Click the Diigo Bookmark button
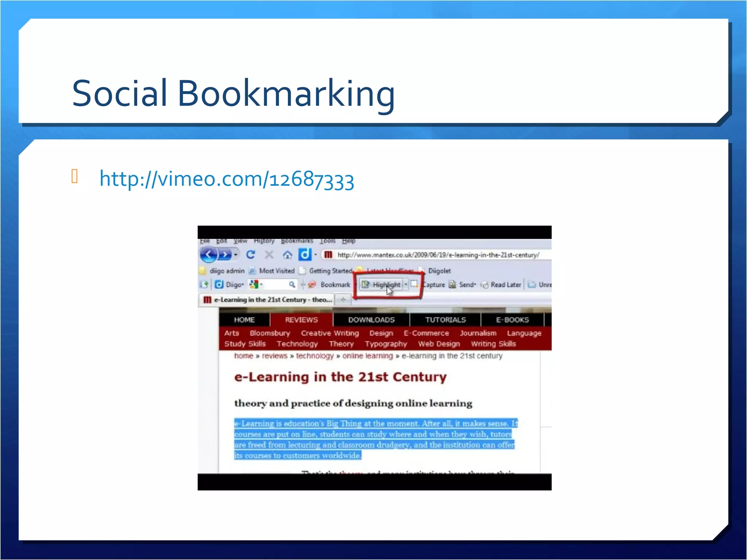This screenshot has width=747, height=560. [329, 284]
